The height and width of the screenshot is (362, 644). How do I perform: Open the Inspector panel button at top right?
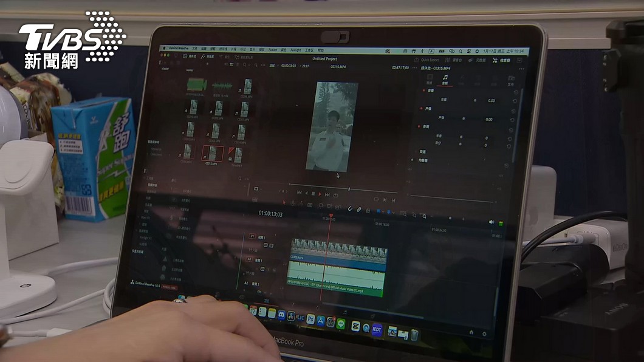pos(501,60)
